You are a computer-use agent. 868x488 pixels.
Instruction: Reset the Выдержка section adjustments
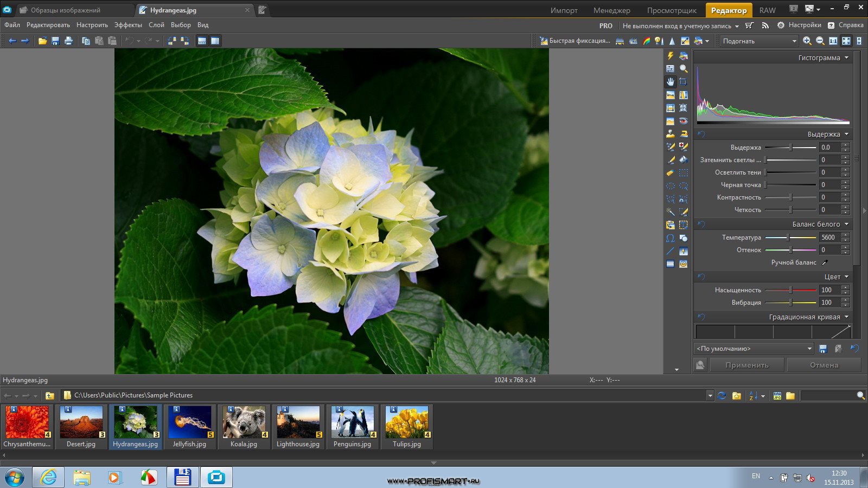pyautogui.click(x=701, y=134)
